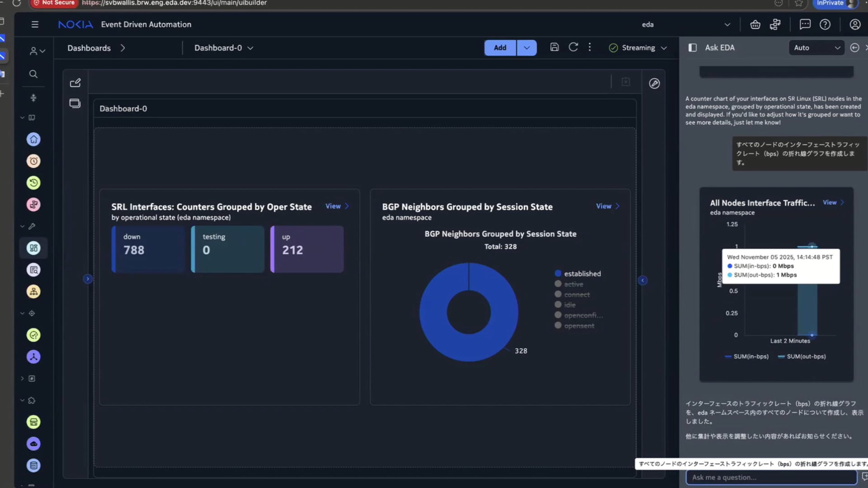The width and height of the screenshot is (868, 488).
Task: Open the feedback chat icon in the top bar
Action: [805, 24]
